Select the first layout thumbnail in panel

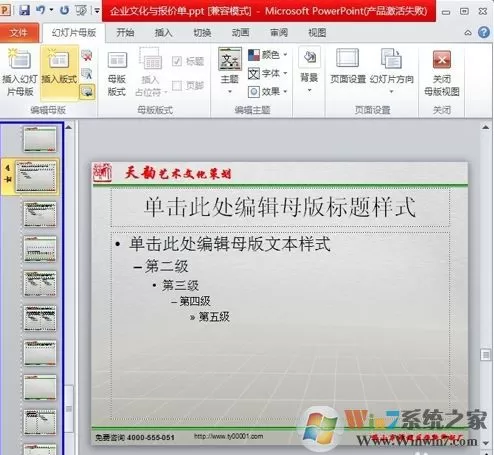(x=36, y=177)
